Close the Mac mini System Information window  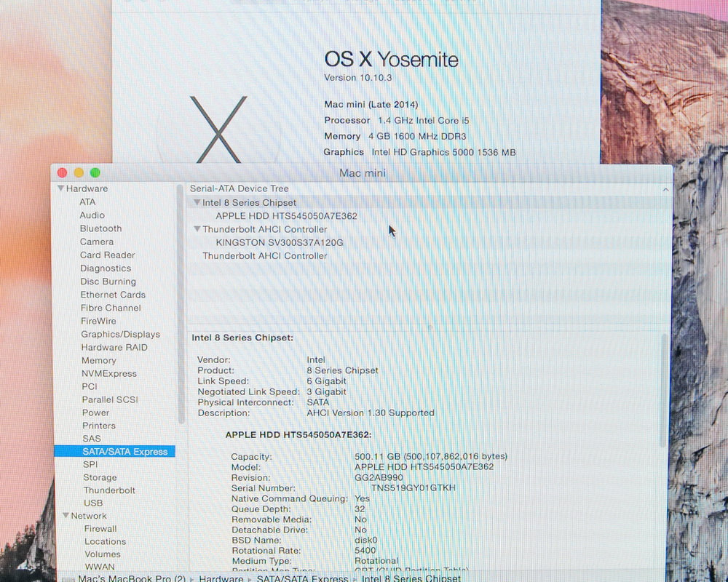click(62, 172)
